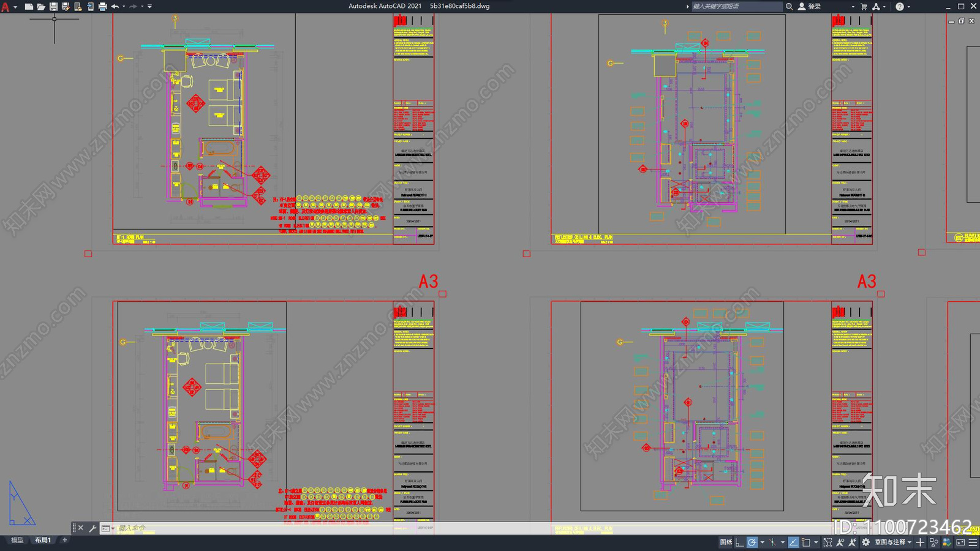
Task: Expand the undo history dropdown arrow
Action: click(x=124, y=7)
